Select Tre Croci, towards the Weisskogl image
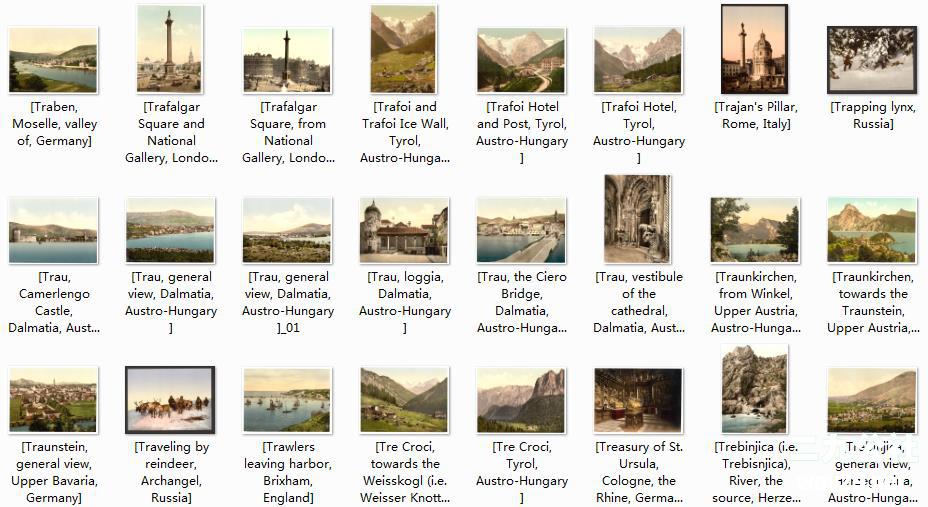Viewport: 928px width, 507px height. point(404,400)
